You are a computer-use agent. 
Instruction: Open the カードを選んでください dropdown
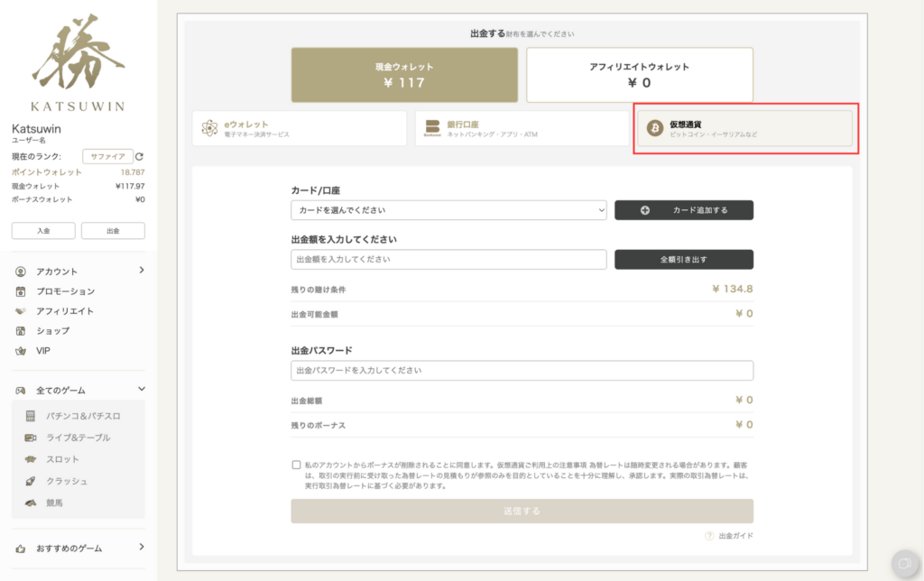pyautogui.click(x=447, y=209)
